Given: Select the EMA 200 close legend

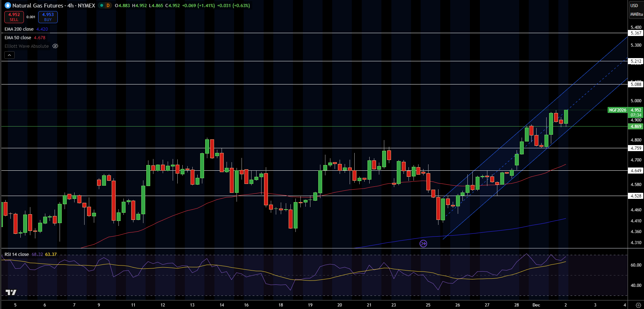Looking at the screenshot, I should pyautogui.click(x=19, y=29).
